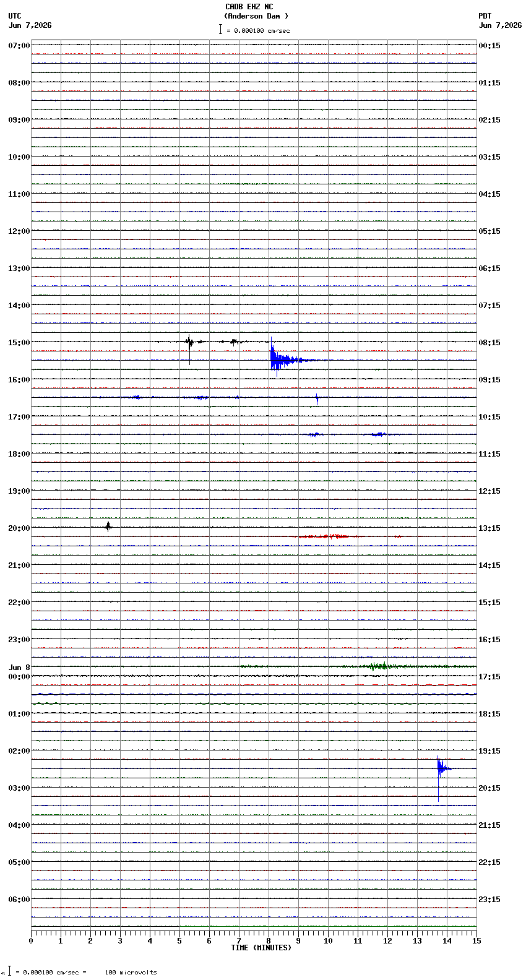Click the '04:00' UTC time label
Screen dimensions: 526x980
click(x=19, y=825)
